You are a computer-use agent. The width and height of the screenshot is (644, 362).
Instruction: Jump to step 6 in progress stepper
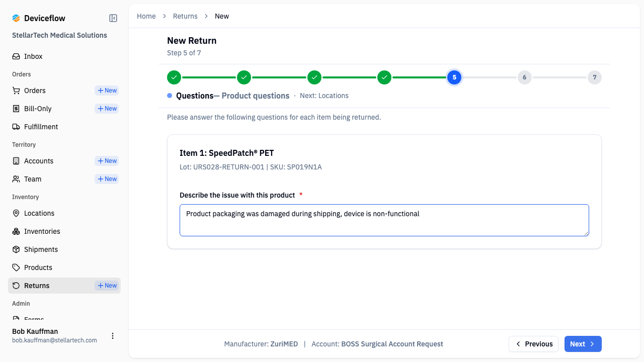[x=524, y=77]
